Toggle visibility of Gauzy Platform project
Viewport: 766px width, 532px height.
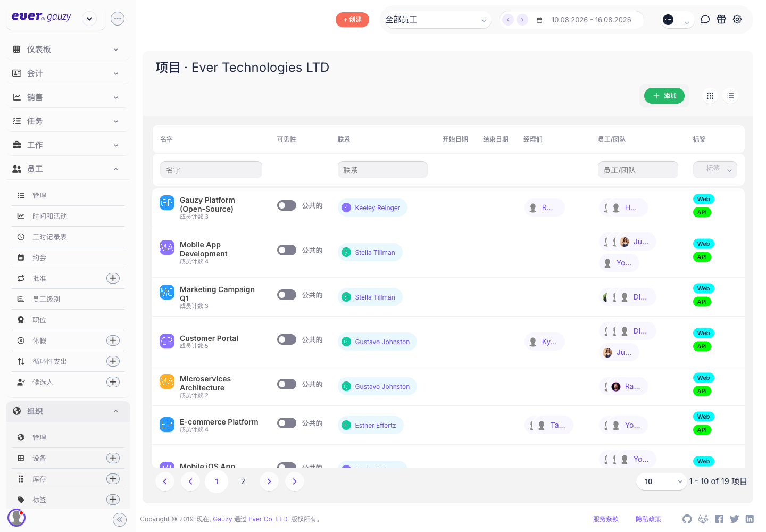pyautogui.click(x=287, y=205)
